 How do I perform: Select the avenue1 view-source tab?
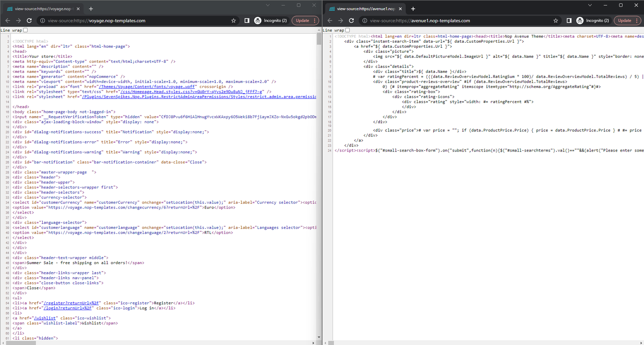[365, 9]
